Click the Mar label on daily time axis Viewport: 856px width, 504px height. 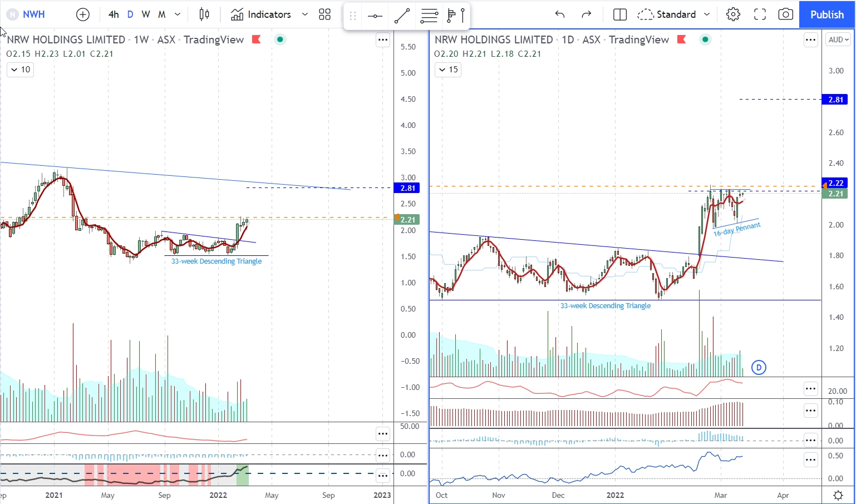point(721,495)
